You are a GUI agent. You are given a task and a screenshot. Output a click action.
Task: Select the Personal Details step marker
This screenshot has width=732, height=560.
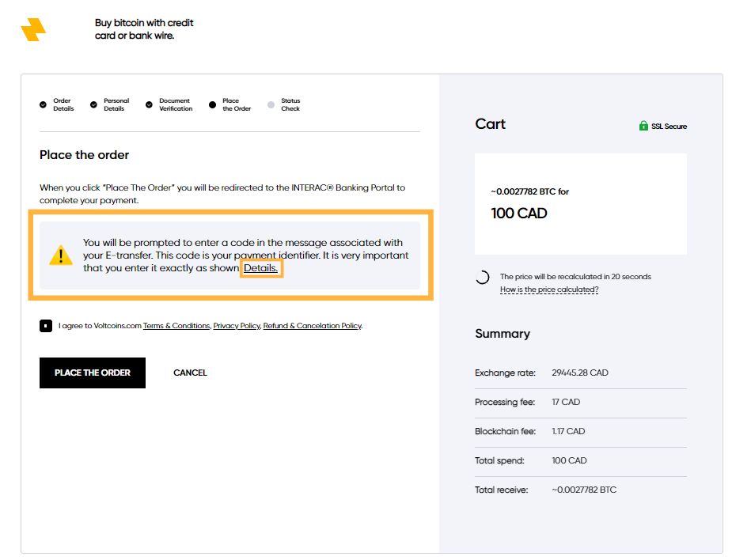pyautogui.click(x=93, y=104)
